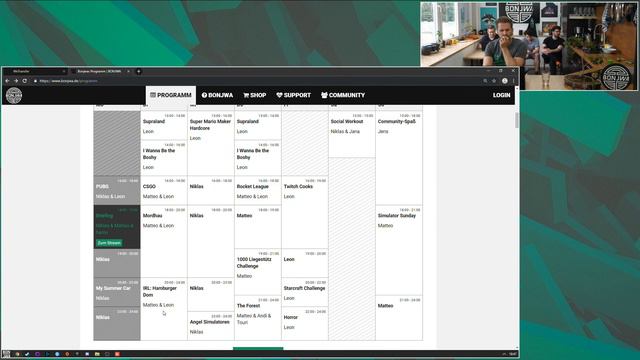Open the BONJWA menu item

coord(218,95)
